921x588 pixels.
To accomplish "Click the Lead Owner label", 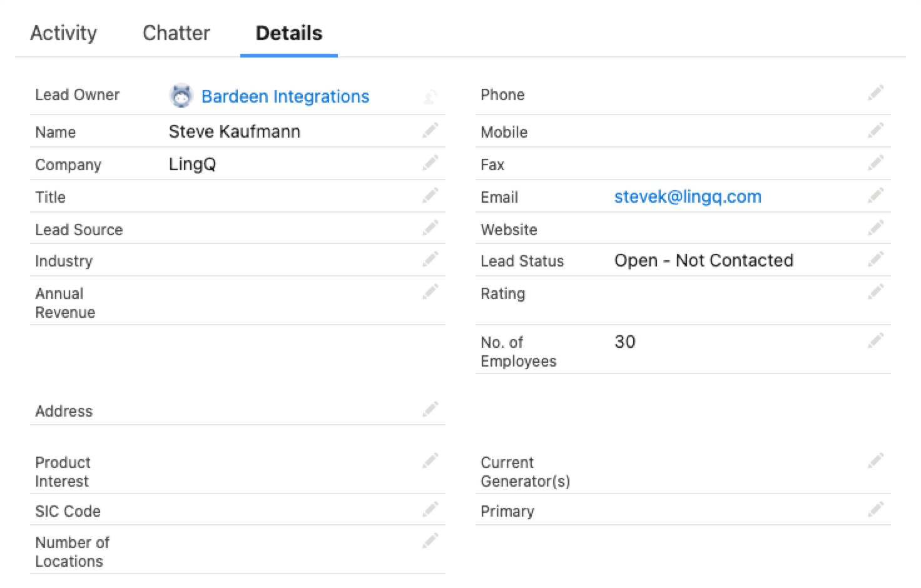I will [x=77, y=94].
